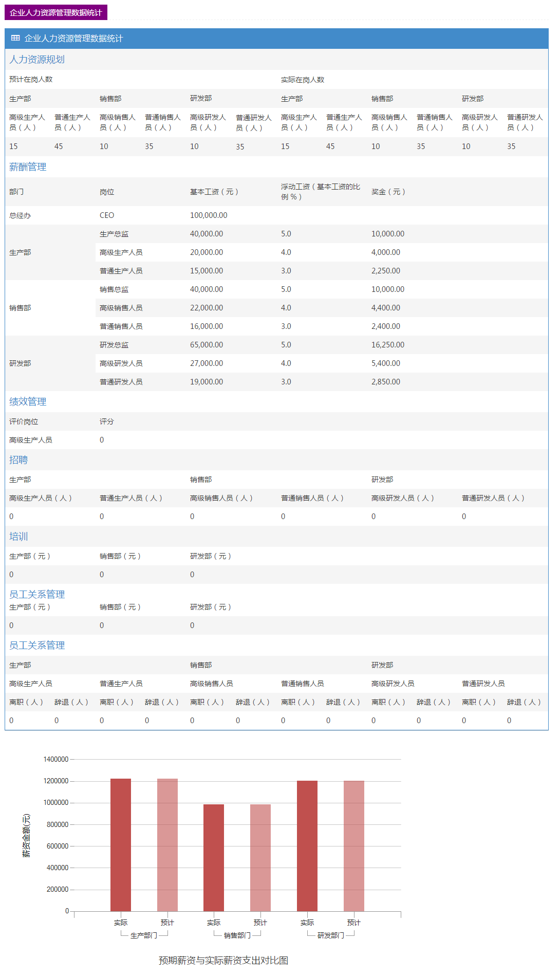Click the 销售总监 position cell

click(114, 289)
